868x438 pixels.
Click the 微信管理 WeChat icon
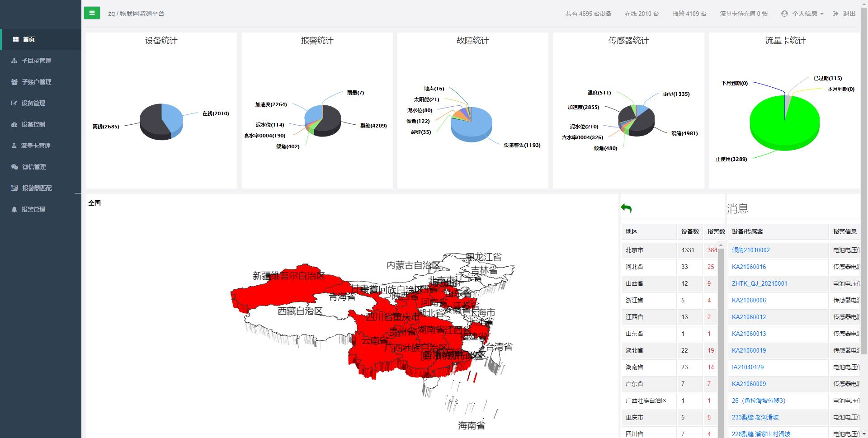click(x=14, y=167)
